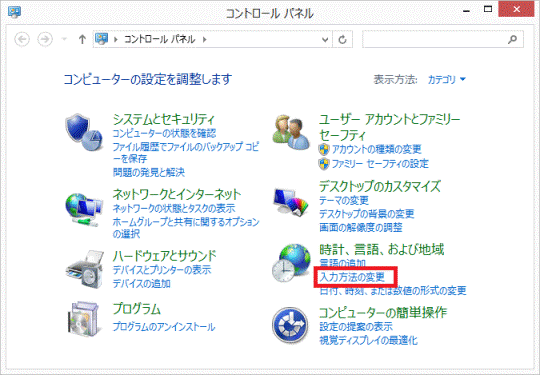Open プログラム category heading
The image size is (540, 375).
pos(137,309)
